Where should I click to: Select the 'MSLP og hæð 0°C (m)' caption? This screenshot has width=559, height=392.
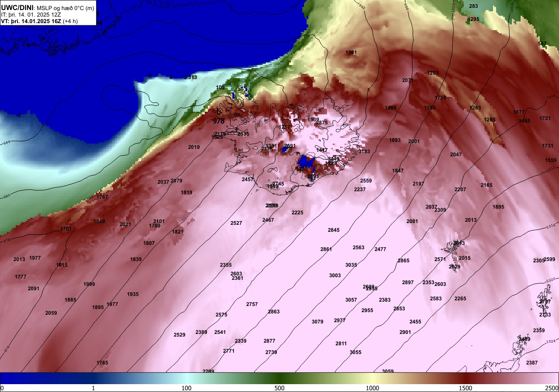click(x=66, y=8)
